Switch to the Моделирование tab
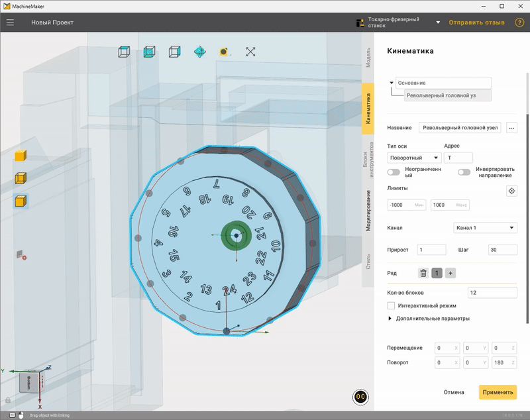The image size is (530, 420). tap(368, 211)
